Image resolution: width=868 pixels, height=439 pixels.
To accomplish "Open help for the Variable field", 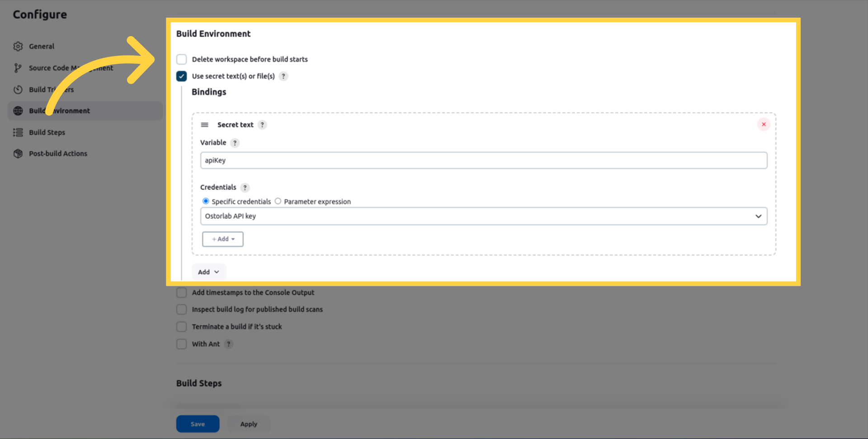I will tap(235, 143).
